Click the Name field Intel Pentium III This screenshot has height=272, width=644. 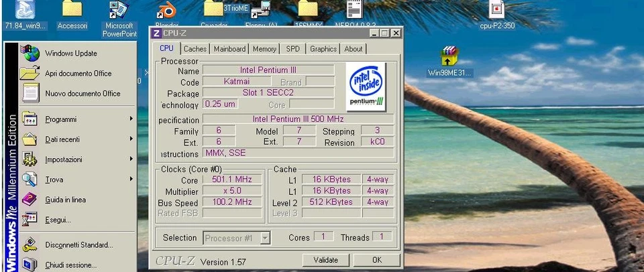tap(268, 70)
